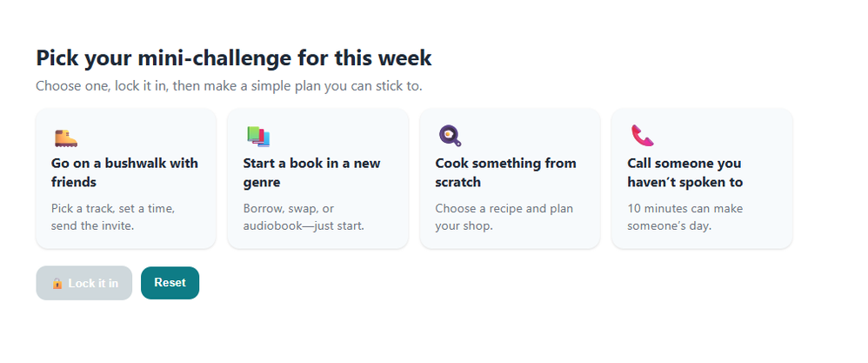Select Call someone you haven't spoken to
This screenshot has width=868, height=363.
point(701,178)
